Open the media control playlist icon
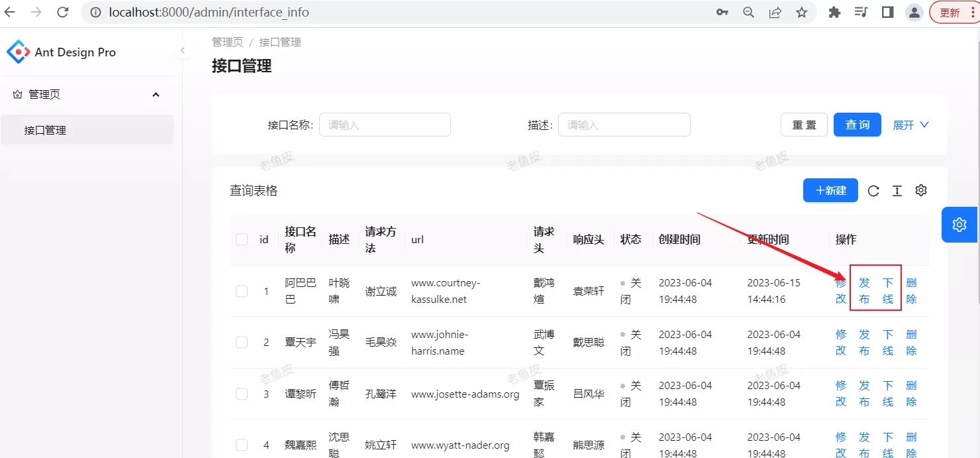980x458 pixels. point(861,12)
